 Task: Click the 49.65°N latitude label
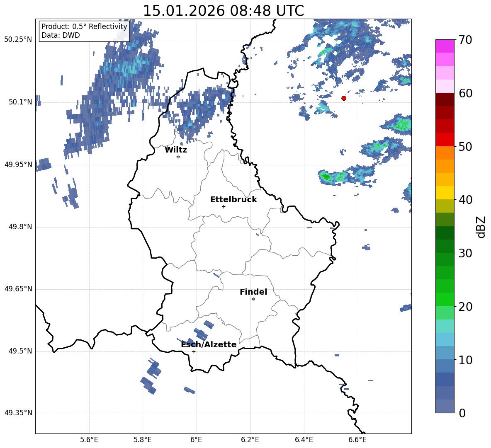click(18, 289)
